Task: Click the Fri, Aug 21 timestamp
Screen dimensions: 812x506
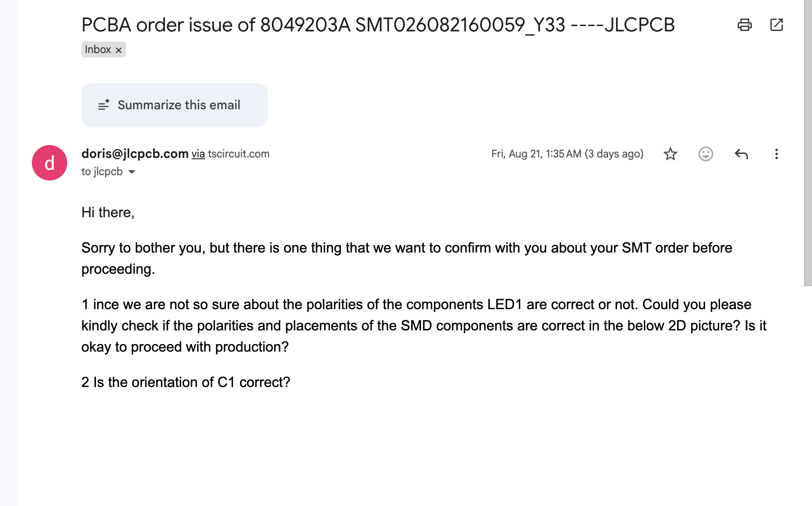Action: tap(567, 154)
